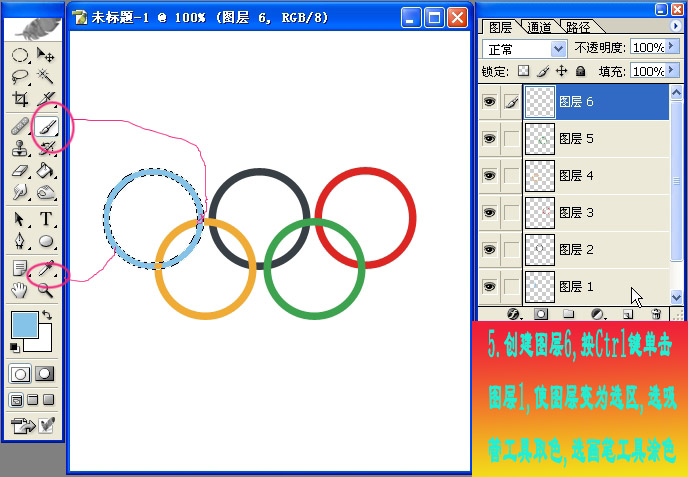Switch to the 路径 paths tab

coord(577,27)
